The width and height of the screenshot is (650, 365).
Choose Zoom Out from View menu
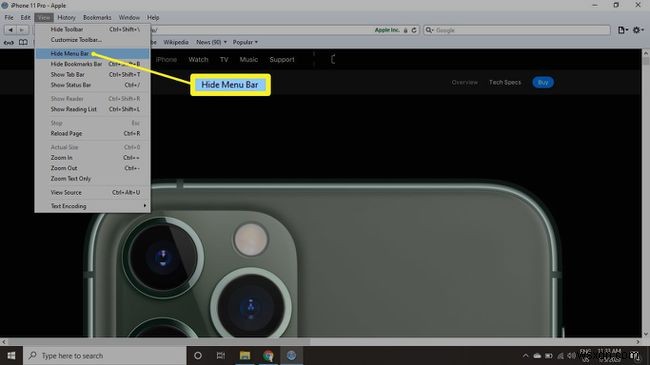click(x=92, y=168)
